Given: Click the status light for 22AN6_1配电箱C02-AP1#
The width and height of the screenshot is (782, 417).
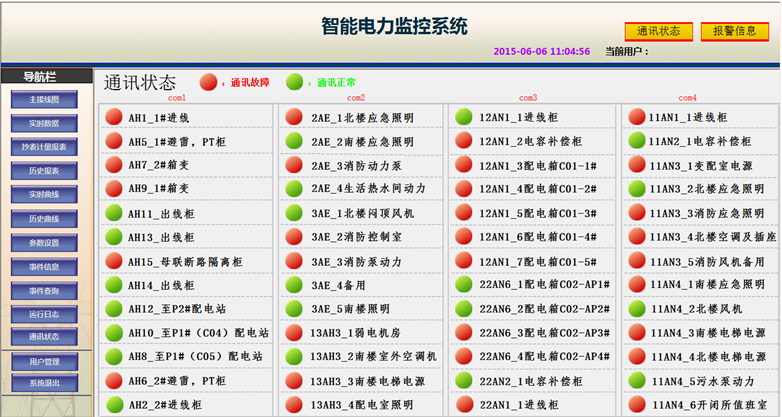Looking at the screenshot, I should click(x=464, y=285).
